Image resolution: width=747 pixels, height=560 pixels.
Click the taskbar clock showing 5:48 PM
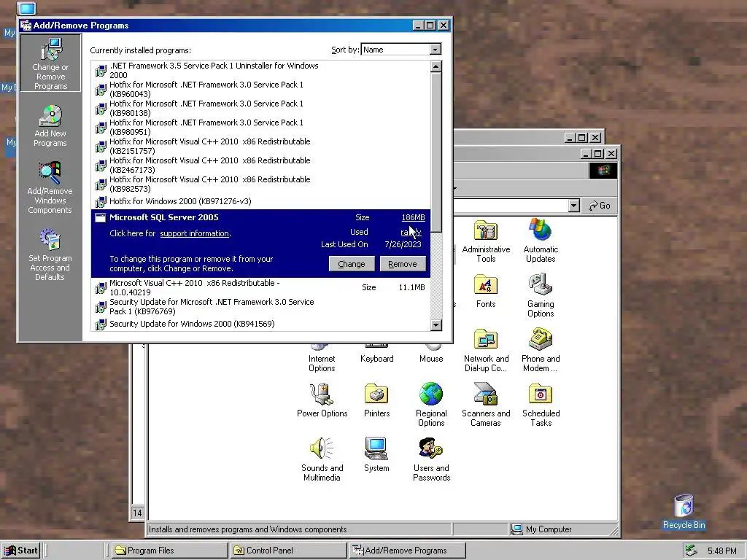721,551
